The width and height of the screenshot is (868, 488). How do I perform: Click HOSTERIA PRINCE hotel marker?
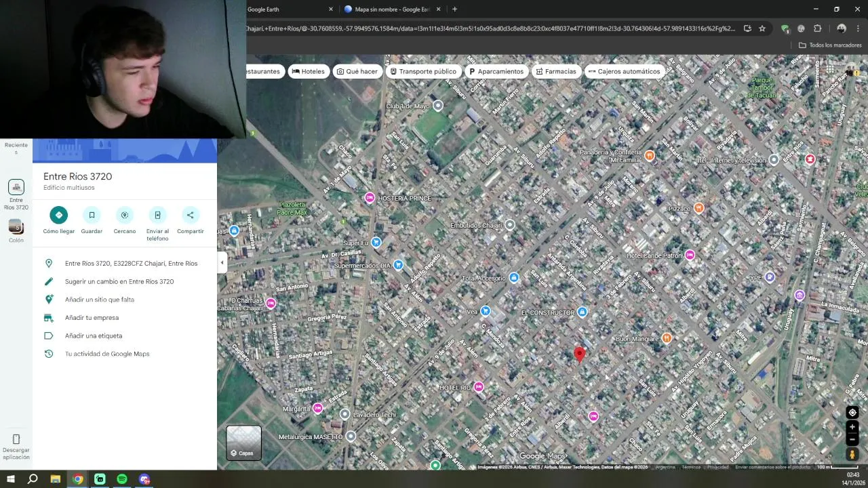pos(370,198)
